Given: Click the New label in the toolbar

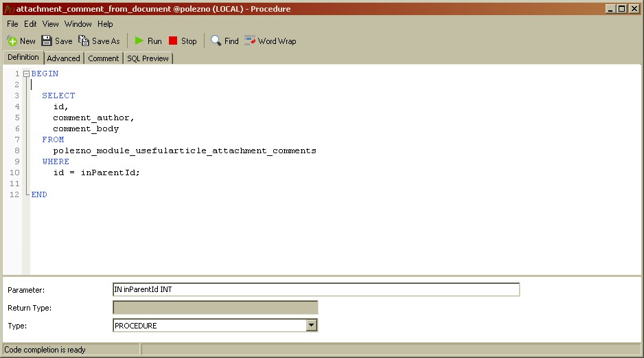Looking at the screenshot, I should pos(27,41).
